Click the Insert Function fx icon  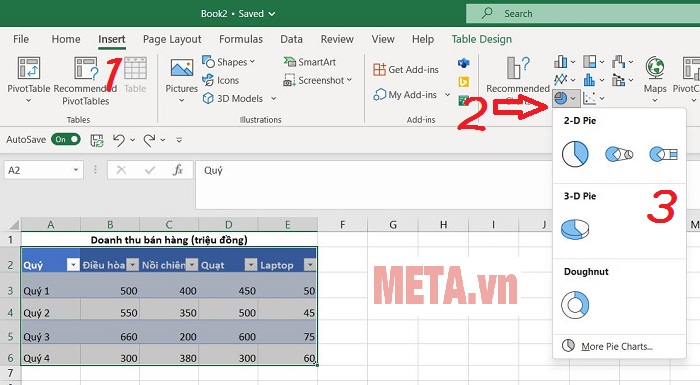[178, 170]
